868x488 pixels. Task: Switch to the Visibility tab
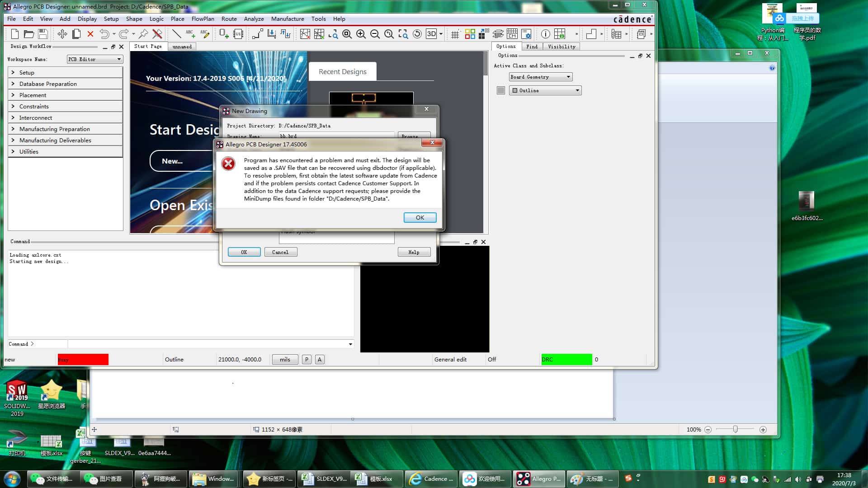point(561,47)
